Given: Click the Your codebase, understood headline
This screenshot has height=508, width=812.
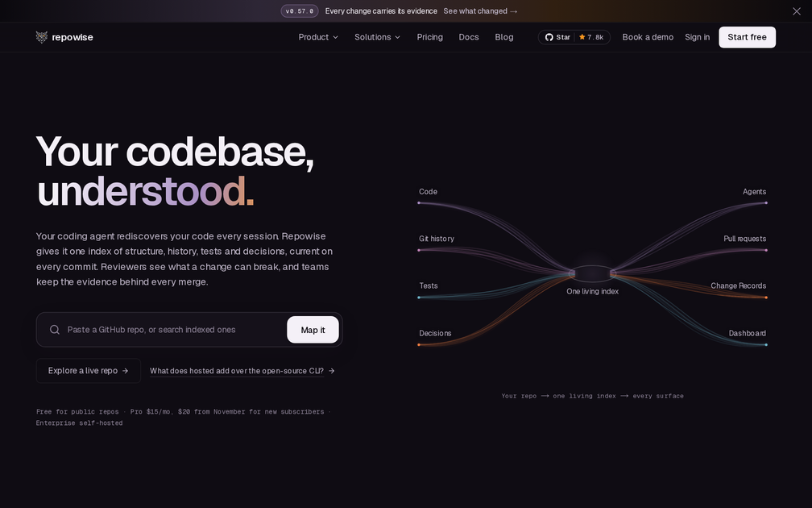Looking at the screenshot, I should (x=175, y=171).
